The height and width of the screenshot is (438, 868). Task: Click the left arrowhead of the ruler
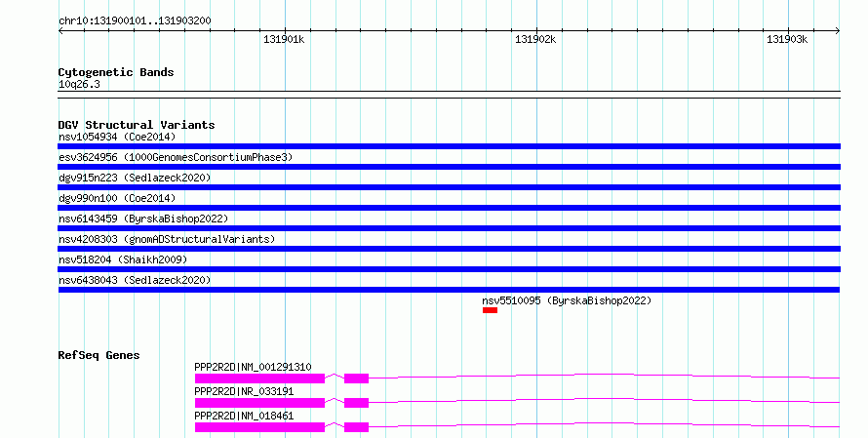coord(60,31)
